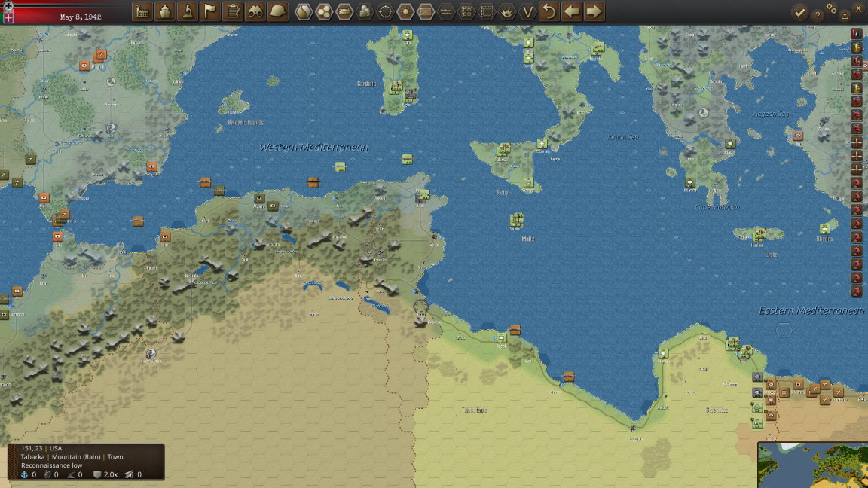Open help with the question mark button
The height and width of the screenshot is (488, 868).
click(x=817, y=16)
